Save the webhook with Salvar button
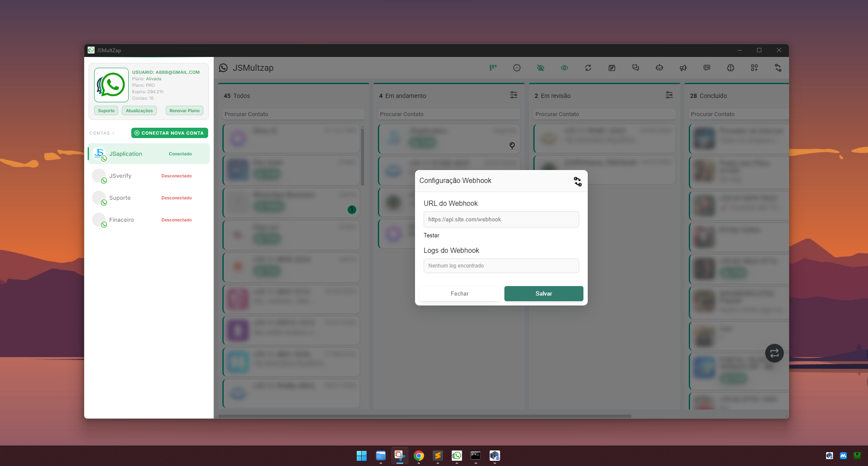 click(544, 293)
